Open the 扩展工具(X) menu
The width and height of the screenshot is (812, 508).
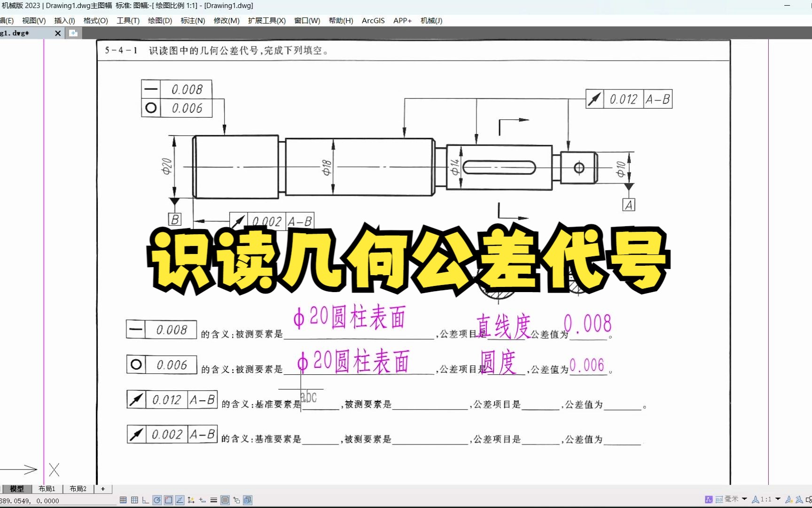coord(266,21)
